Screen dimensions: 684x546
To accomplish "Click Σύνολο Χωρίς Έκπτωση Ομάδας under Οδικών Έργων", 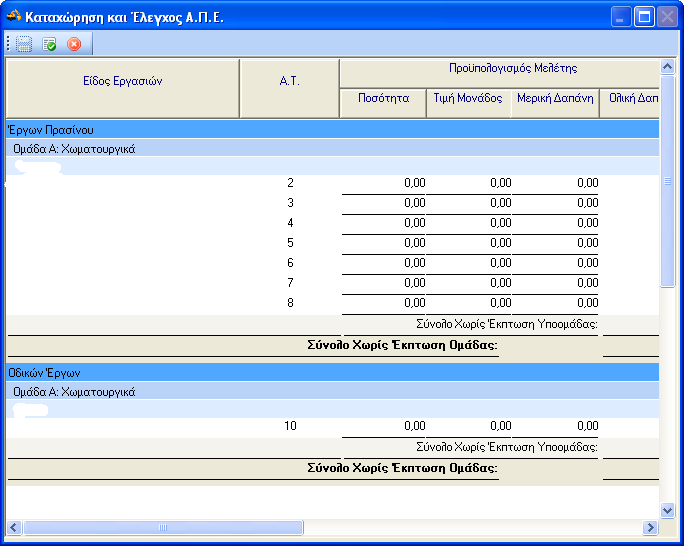I will (402, 468).
